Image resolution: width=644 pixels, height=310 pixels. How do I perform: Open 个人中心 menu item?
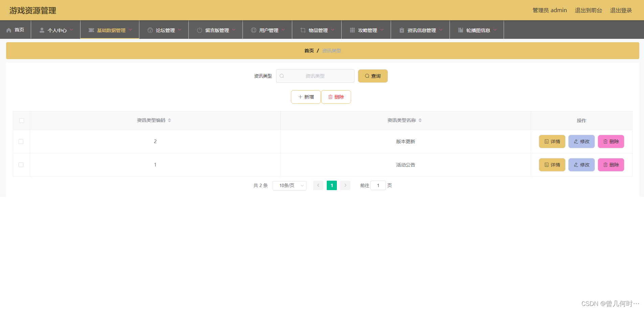56,30
